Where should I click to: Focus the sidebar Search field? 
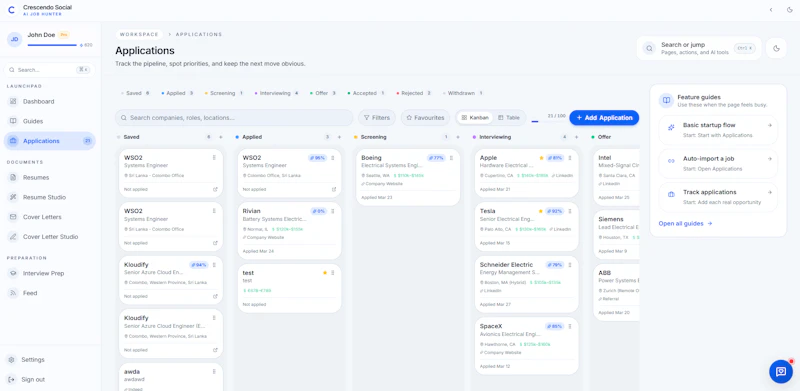click(x=49, y=70)
